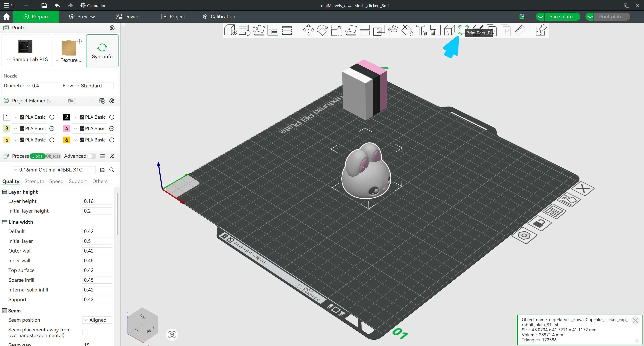This screenshot has height=346, width=644.
Task: Open the Textured plate type dropdown
Action: pyautogui.click(x=68, y=60)
